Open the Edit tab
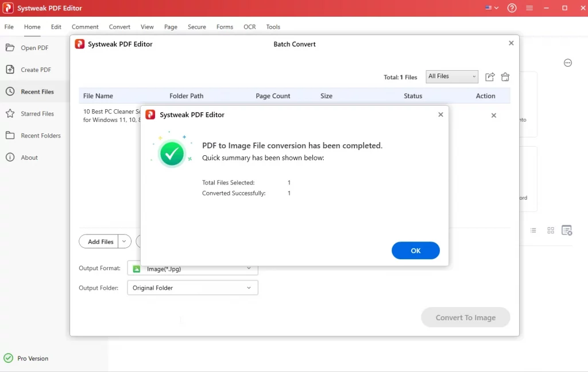 tap(56, 26)
